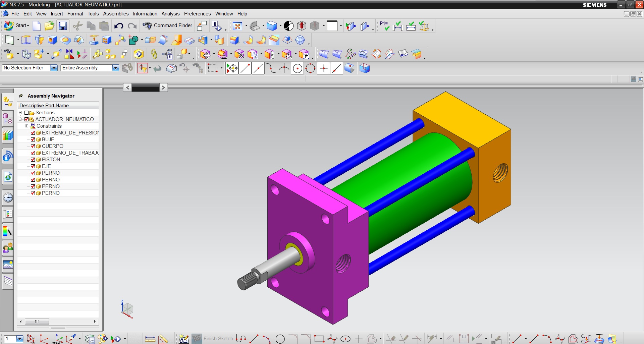The width and height of the screenshot is (644, 344).
Task: Open the Entire Assembly scope dropdown
Action: click(115, 68)
